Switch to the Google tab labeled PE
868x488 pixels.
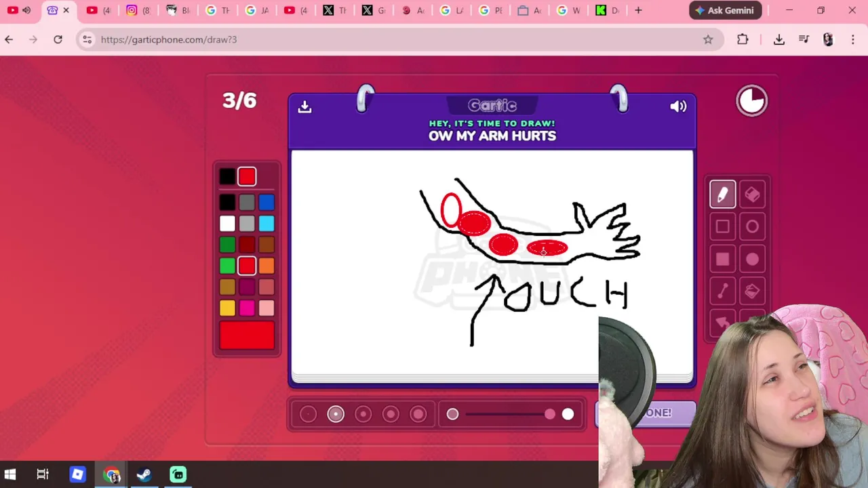pos(490,10)
